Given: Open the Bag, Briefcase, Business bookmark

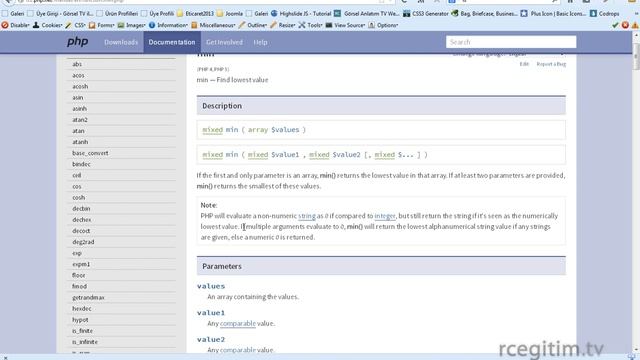Looking at the screenshot, I should (484, 13).
